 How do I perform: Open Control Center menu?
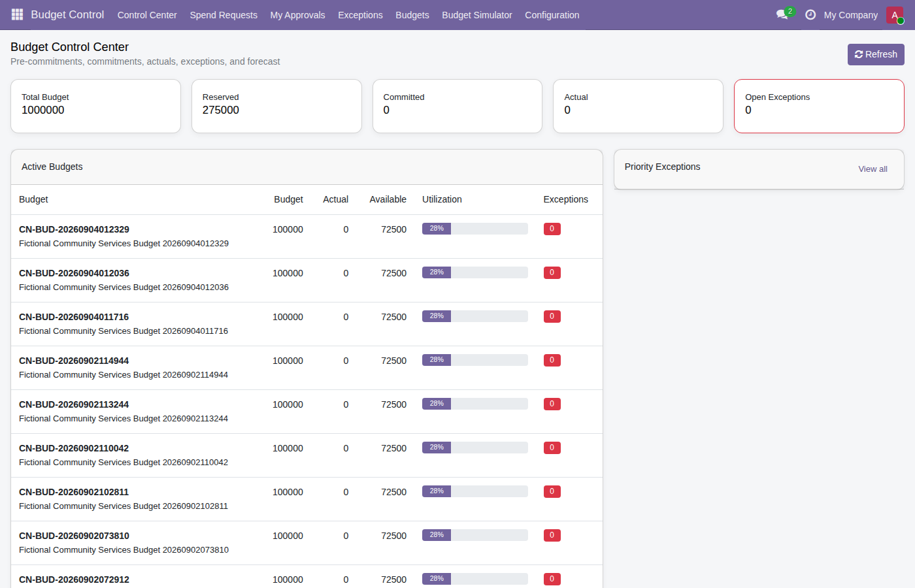[147, 15]
